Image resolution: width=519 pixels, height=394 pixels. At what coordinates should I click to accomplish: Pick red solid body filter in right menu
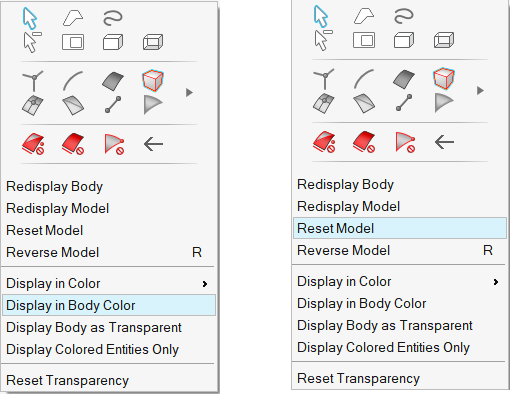(x=444, y=78)
